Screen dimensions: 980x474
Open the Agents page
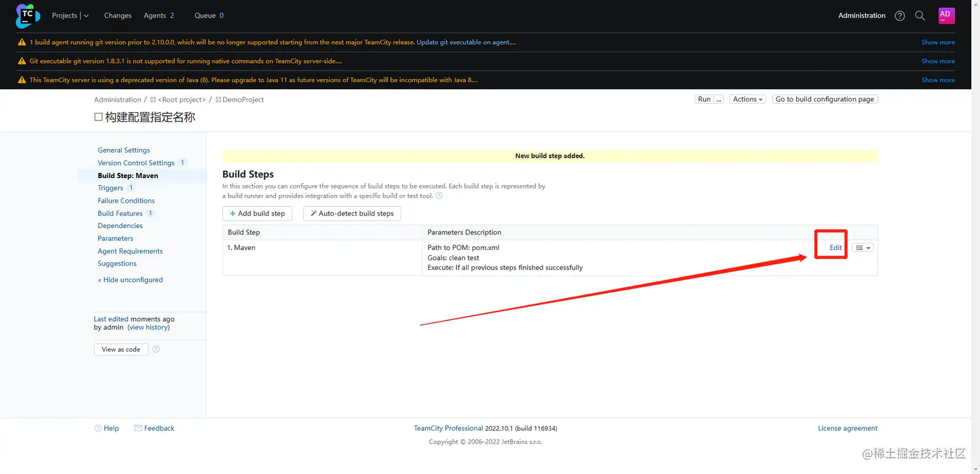(x=159, y=16)
